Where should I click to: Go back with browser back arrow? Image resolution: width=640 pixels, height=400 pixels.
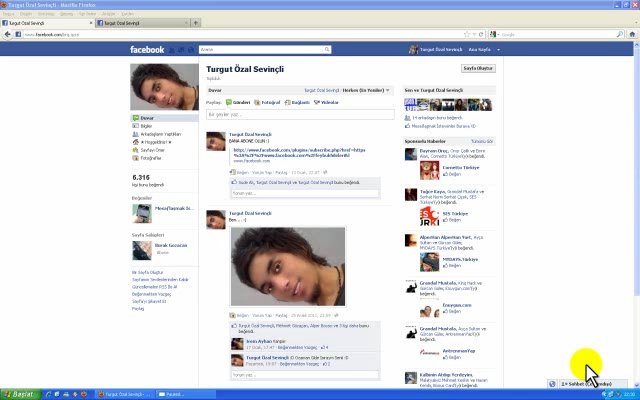(7, 34)
